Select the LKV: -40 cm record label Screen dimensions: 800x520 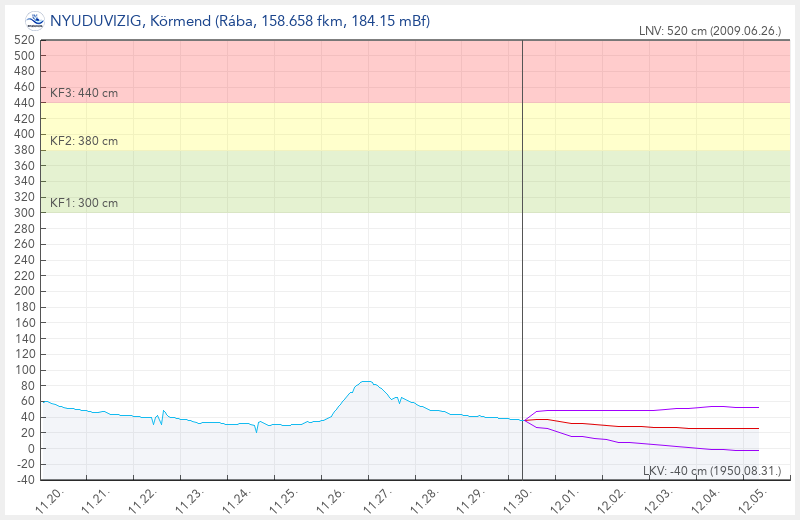point(712,471)
